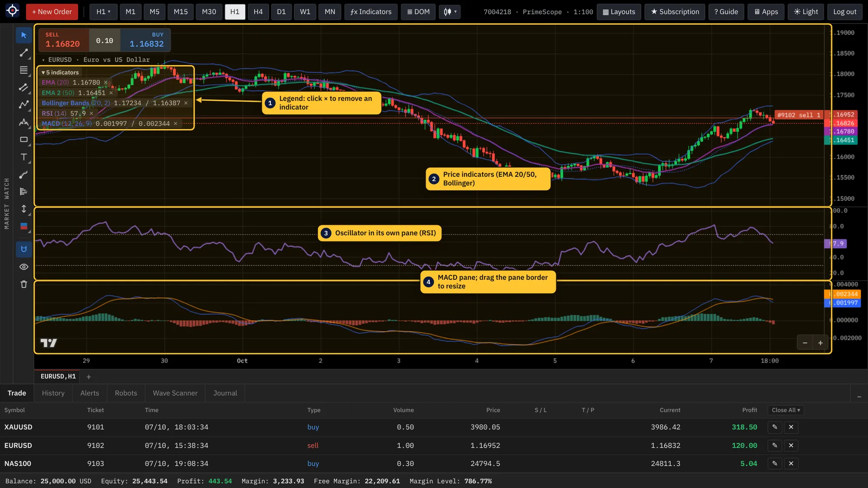Viewport: 868px width, 488px height.
Task: Go to the Journal tab
Action: 225,393
